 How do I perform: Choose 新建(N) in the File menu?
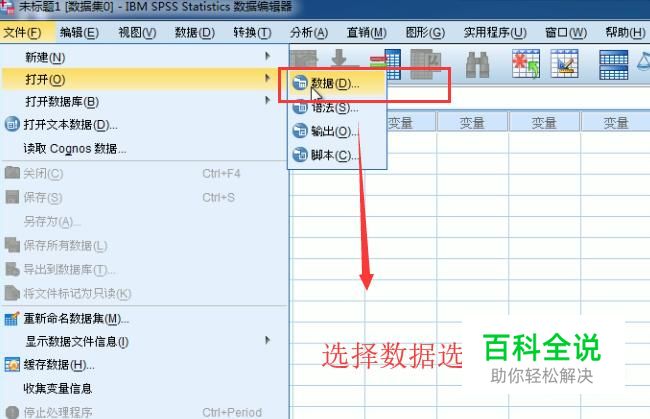point(144,57)
